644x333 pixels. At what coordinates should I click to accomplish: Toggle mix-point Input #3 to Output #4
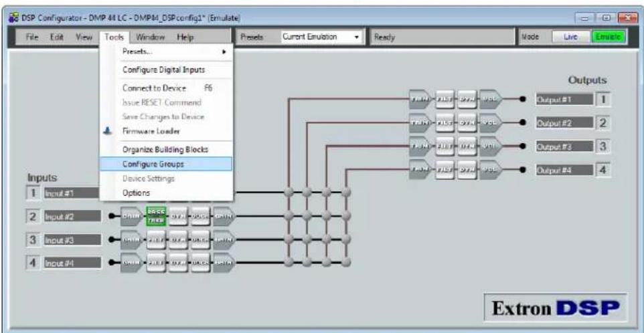point(346,239)
